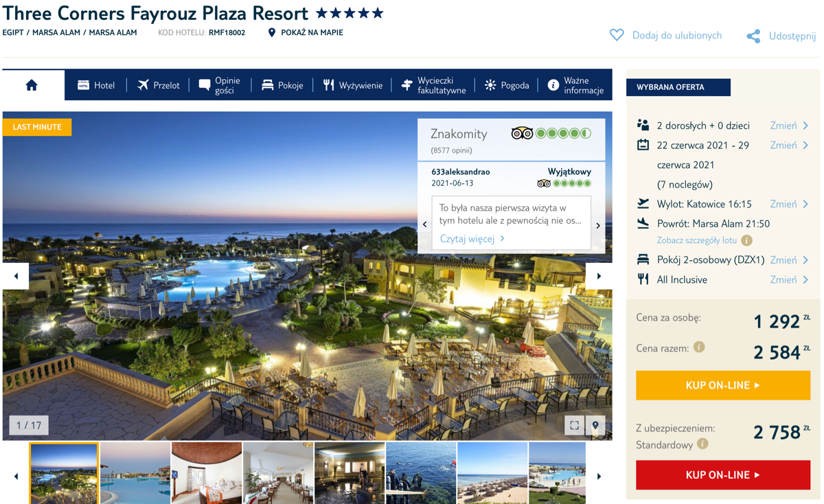Click info icon next to Standardowy insurance
Screen dimensions: 824x504
tap(702, 444)
